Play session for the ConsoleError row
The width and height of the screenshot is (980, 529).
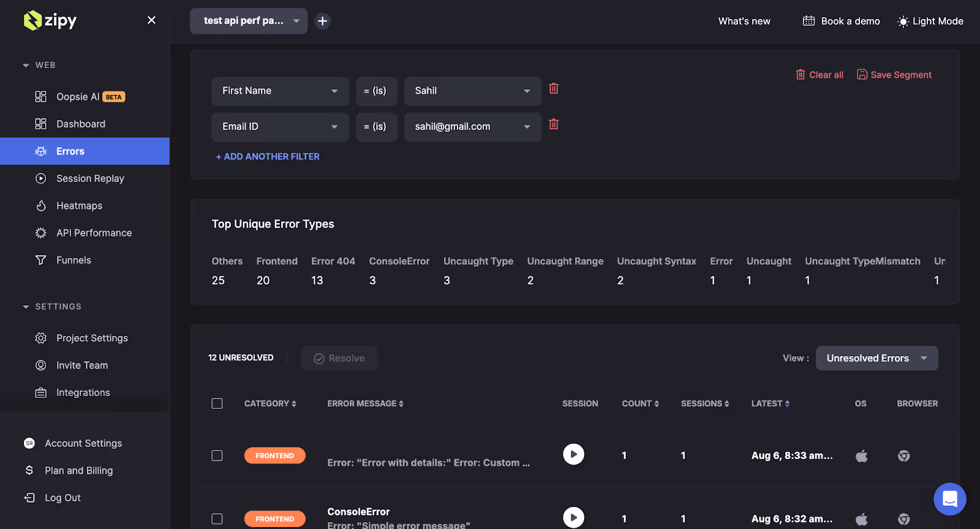573,517
